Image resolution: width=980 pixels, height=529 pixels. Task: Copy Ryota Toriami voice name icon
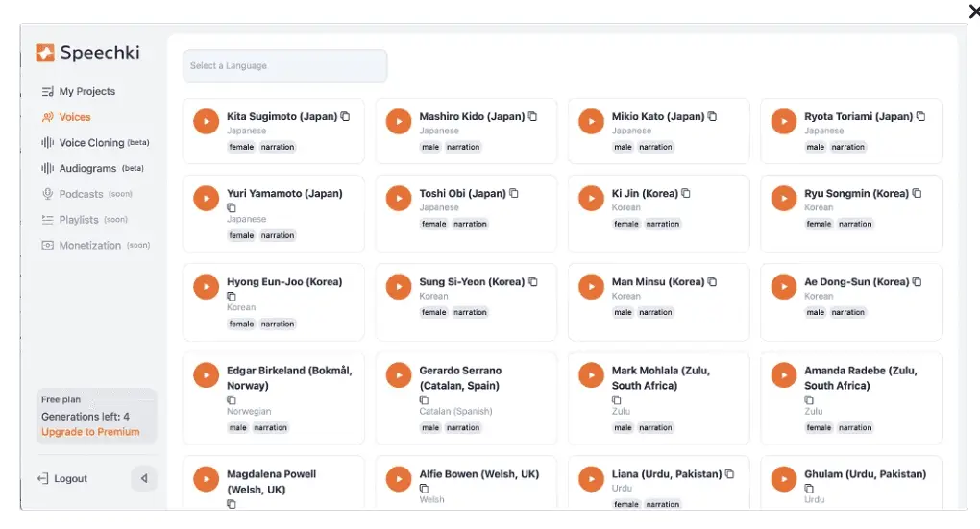point(920,116)
